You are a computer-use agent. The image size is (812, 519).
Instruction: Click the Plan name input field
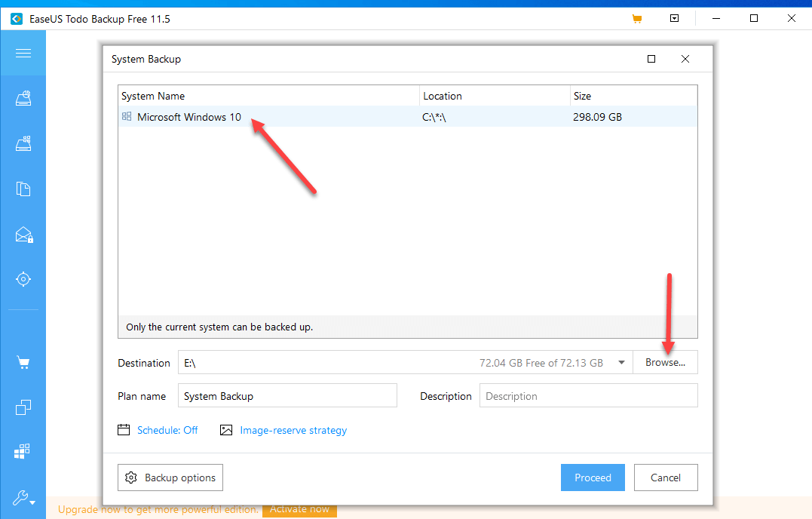pyautogui.click(x=287, y=396)
